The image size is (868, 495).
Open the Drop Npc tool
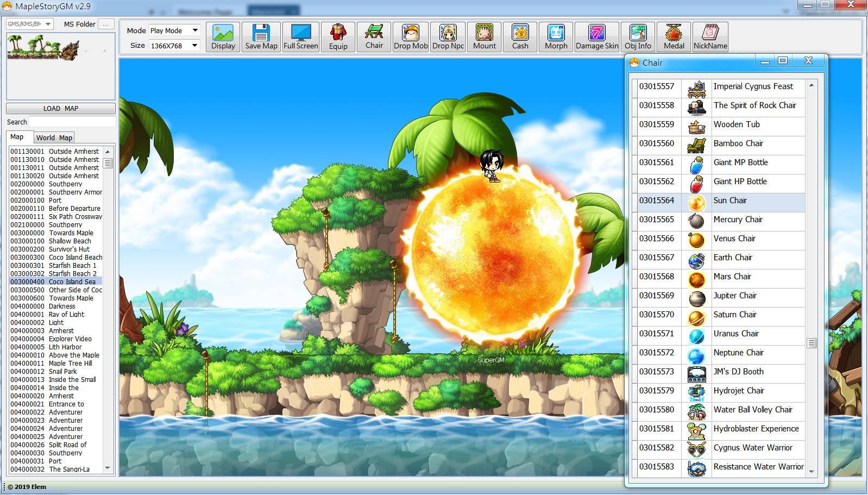pos(448,36)
